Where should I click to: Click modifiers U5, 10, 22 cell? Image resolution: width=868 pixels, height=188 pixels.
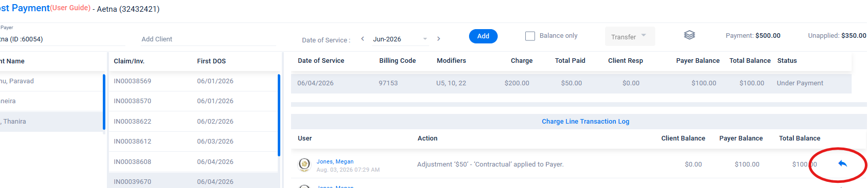pos(451,83)
